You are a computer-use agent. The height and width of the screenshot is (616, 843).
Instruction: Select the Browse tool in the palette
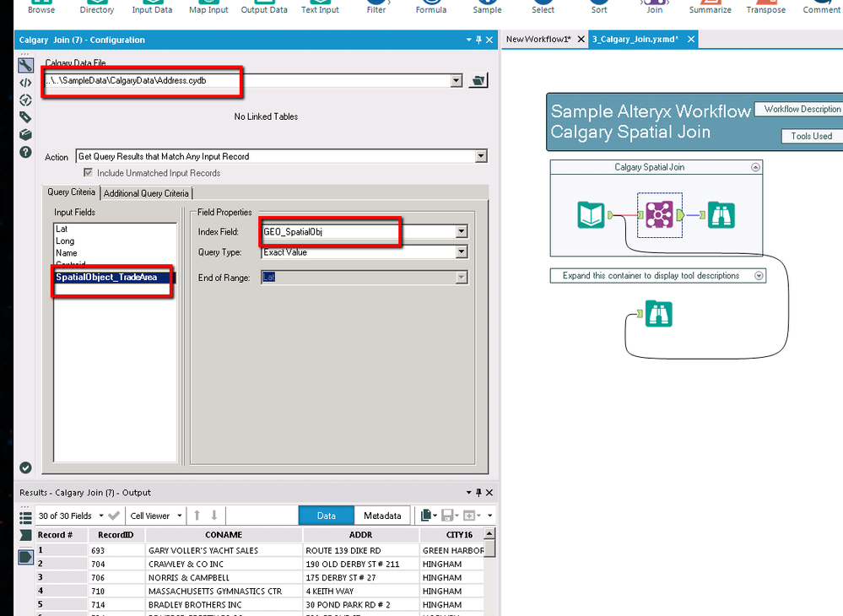[41, 8]
